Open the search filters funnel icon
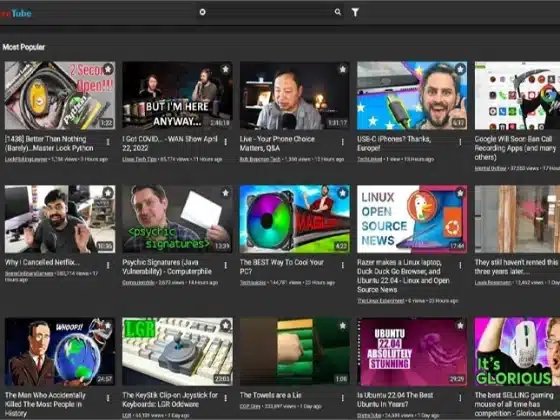Viewport: 560px width, 420px height. pyautogui.click(x=355, y=12)
